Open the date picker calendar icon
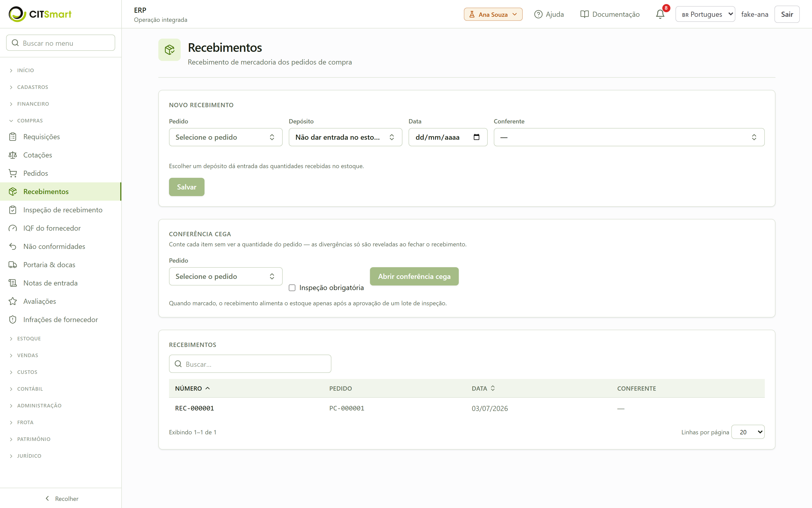The width and height of the screenshot is (812, 508). coord(477,137)
